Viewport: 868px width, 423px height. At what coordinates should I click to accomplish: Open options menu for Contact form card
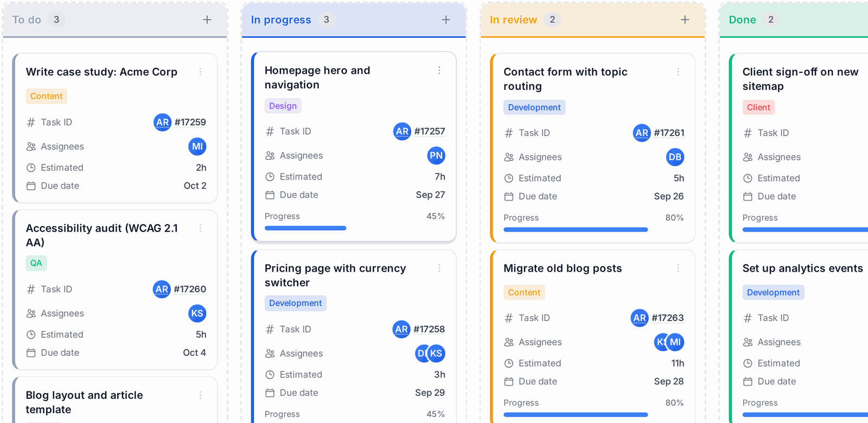[x=678, y=72]
